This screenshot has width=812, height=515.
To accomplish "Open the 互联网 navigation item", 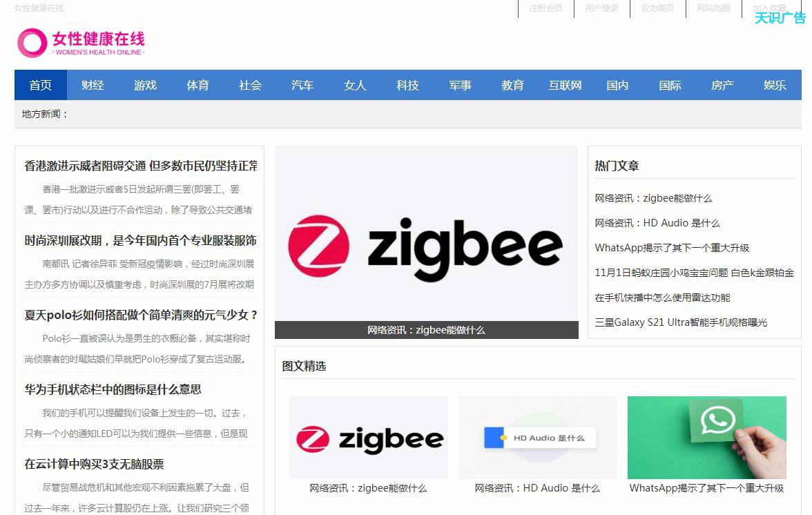I will (x=565, y=85).
